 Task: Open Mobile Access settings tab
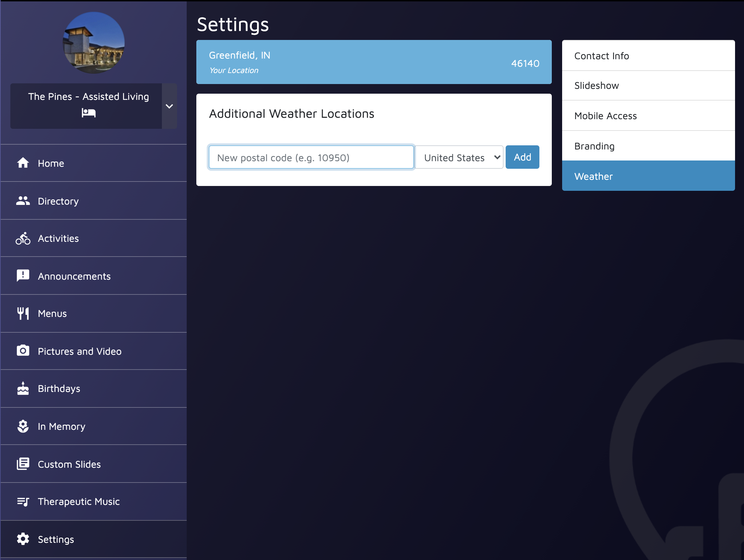[x=648, y=116]
